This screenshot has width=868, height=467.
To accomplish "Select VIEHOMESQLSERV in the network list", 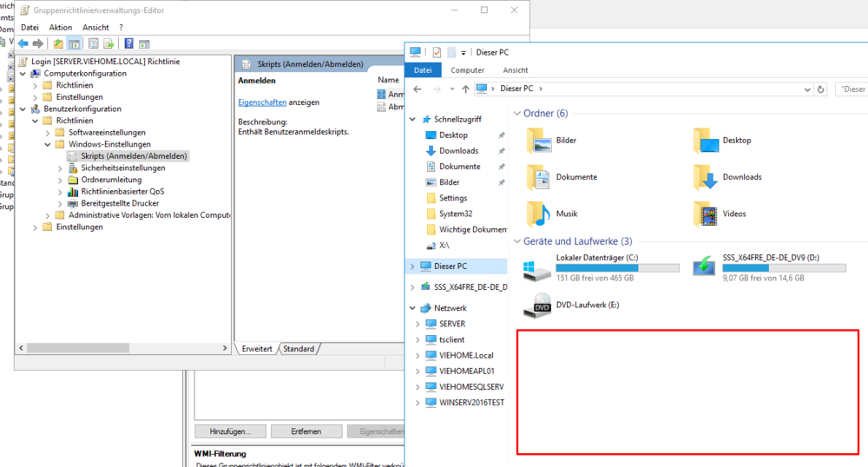I will 471,386.
